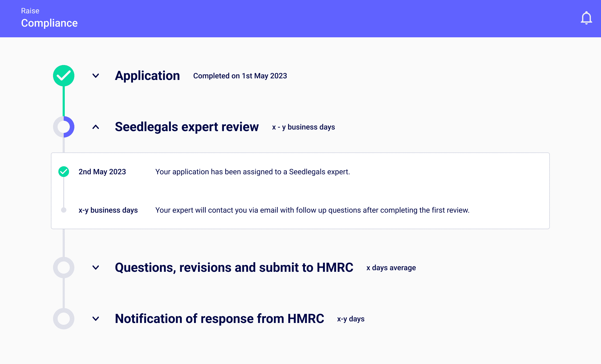
Task: Toggle the Application step completion indicator
Action: tap(64, 75)
